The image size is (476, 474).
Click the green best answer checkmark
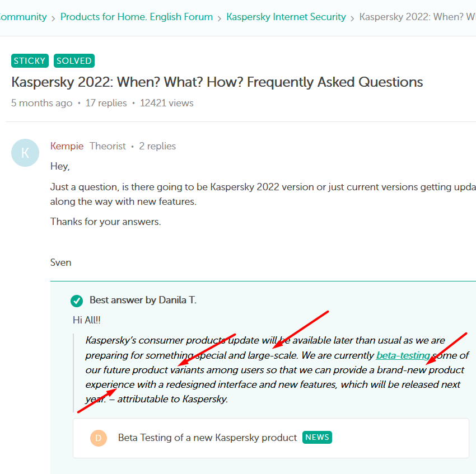coord(77,301)
